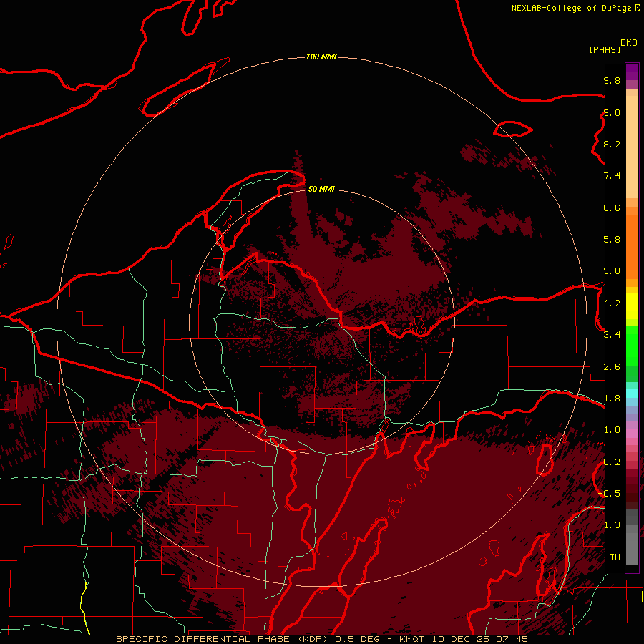644x644 pixels.
Task: Select the [PHAS] legend unit label
Action: tap(605, 49)
